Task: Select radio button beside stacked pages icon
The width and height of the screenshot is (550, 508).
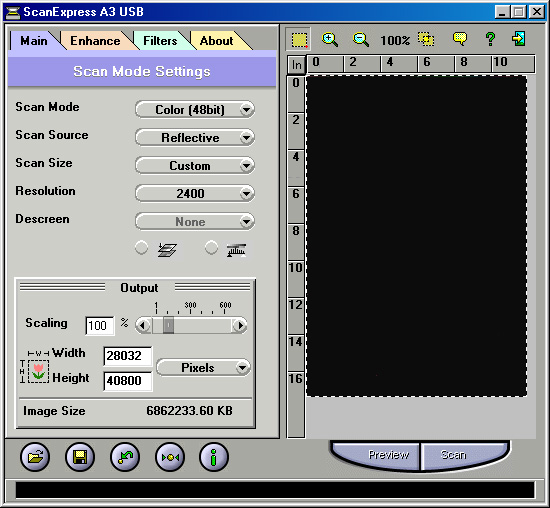Action: click(141, 248)
